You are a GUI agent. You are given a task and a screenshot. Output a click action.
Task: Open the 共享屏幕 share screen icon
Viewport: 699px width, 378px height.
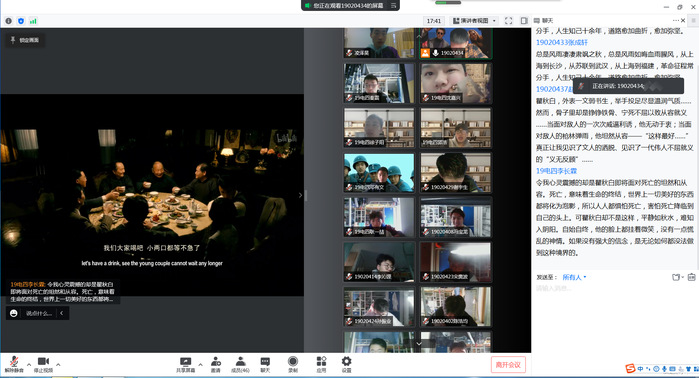185,364
